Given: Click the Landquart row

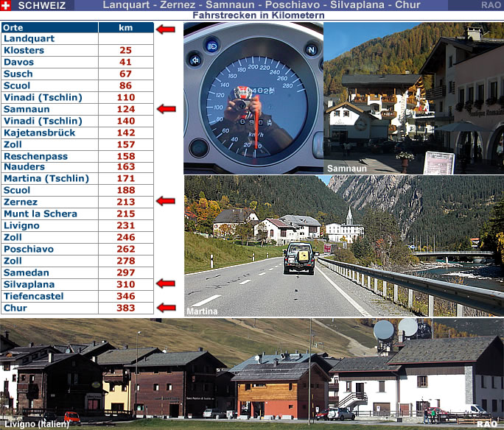Looking at the screenshot, I should pyautogui.click(x=77, y=38).
